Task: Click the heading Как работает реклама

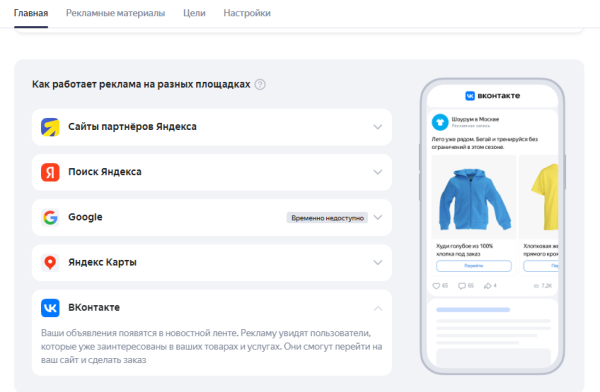Action: click(141, 84)
